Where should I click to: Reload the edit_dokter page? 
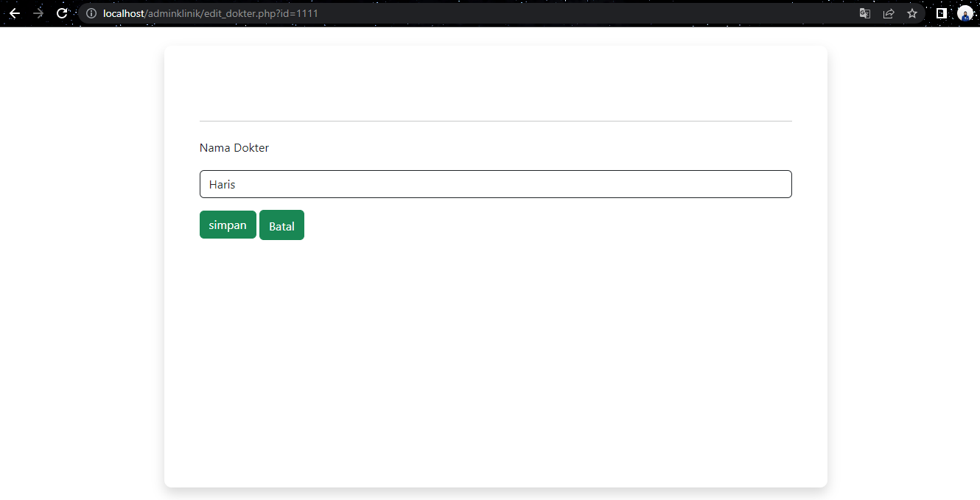pos(63,13)
